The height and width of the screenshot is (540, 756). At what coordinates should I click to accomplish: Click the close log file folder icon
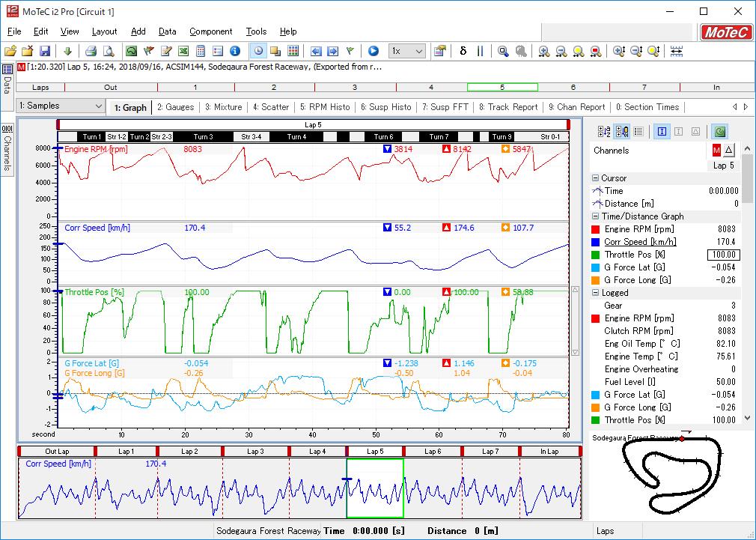(x=28, y=51)
